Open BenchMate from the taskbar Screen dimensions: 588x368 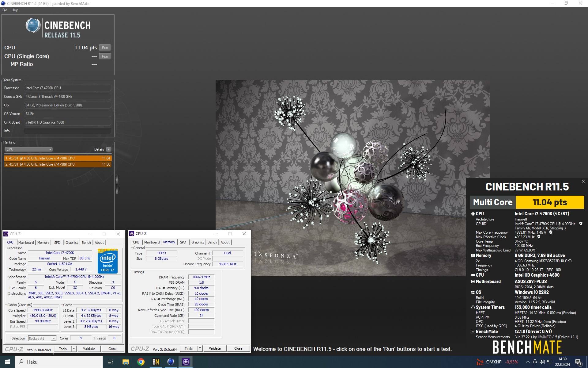point(156,362)
